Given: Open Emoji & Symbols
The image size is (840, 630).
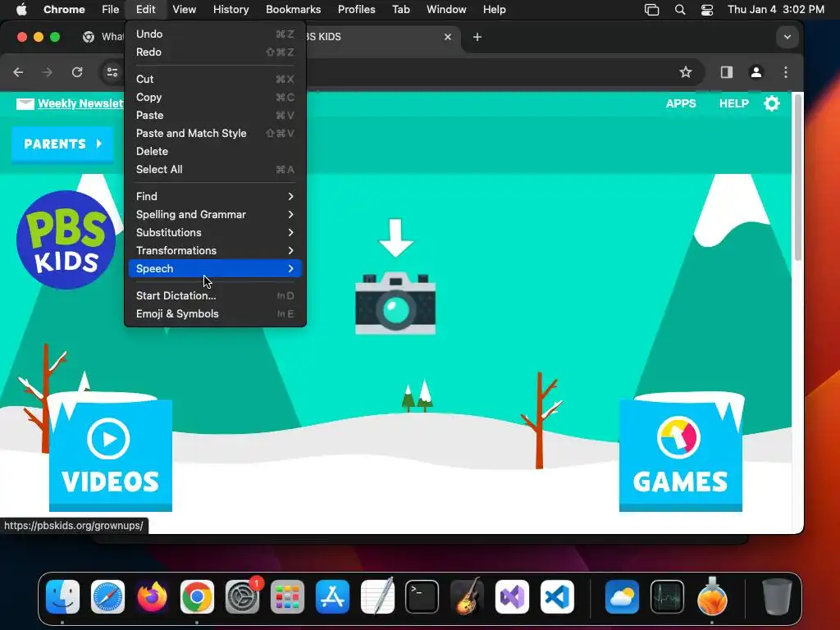Looking at the screenshot, I should pyautogui.click(x=215, y=314).
